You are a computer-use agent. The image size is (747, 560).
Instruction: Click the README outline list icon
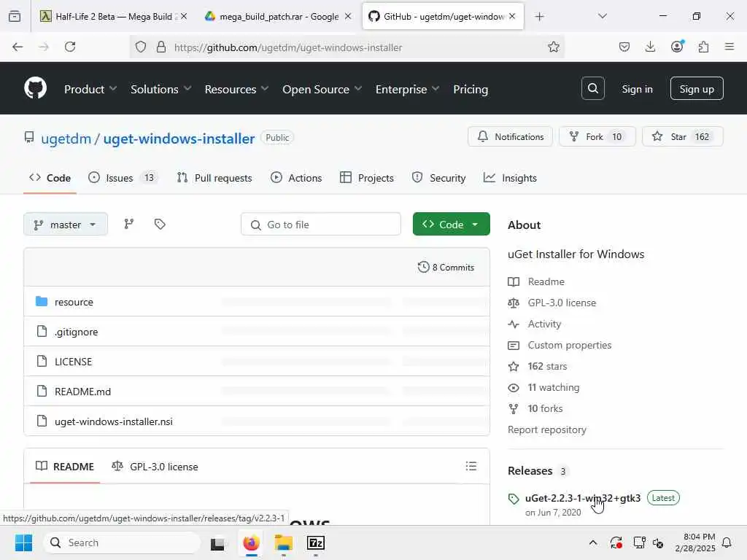(471, 466)
